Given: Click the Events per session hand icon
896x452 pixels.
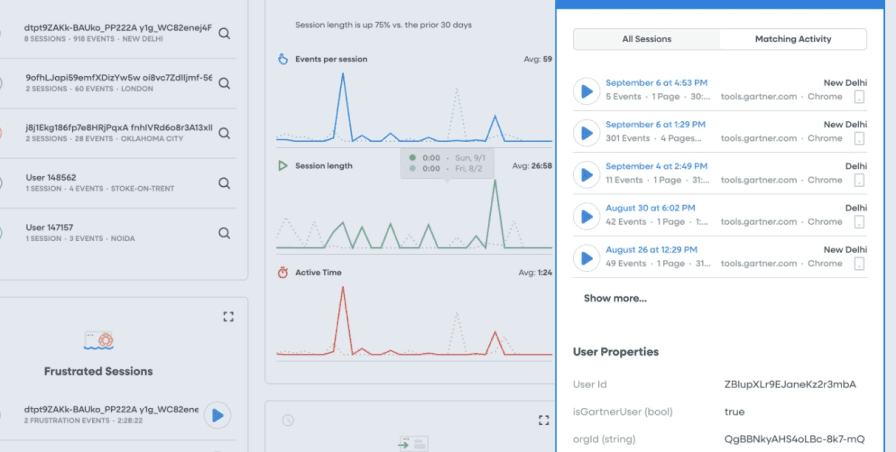Looking at the screenshot, I should pos(282,59).
